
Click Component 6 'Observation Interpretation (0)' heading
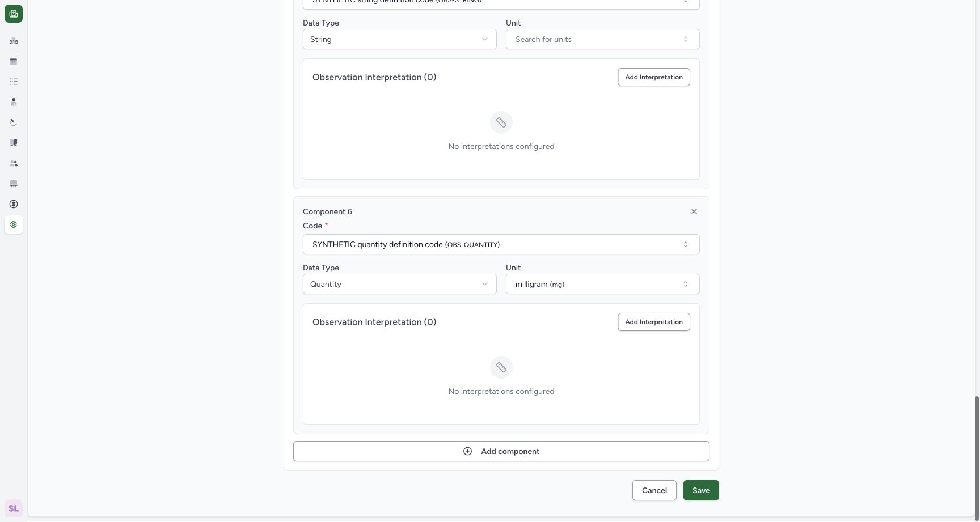pos(374,322)
